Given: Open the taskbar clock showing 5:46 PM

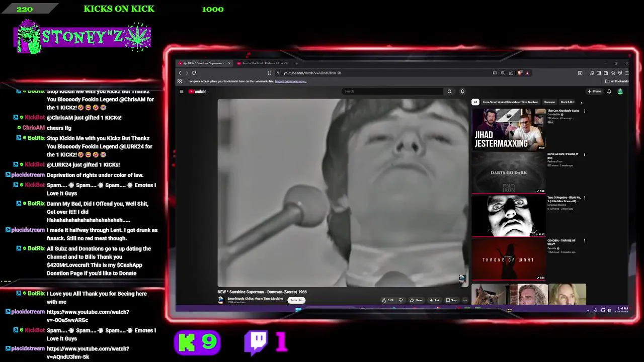Looking at the screenshot, I should pyautogui.click(x=622, y=310).
